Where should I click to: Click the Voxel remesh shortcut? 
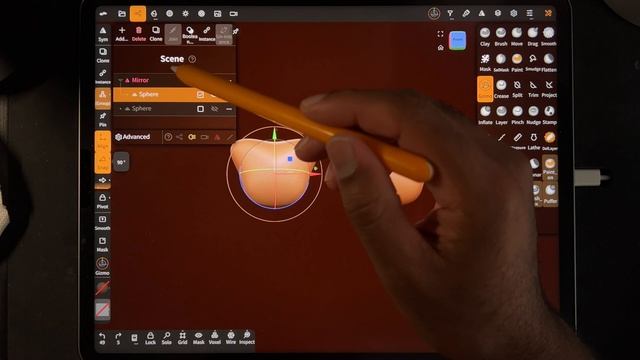click(x=215, y=338)
